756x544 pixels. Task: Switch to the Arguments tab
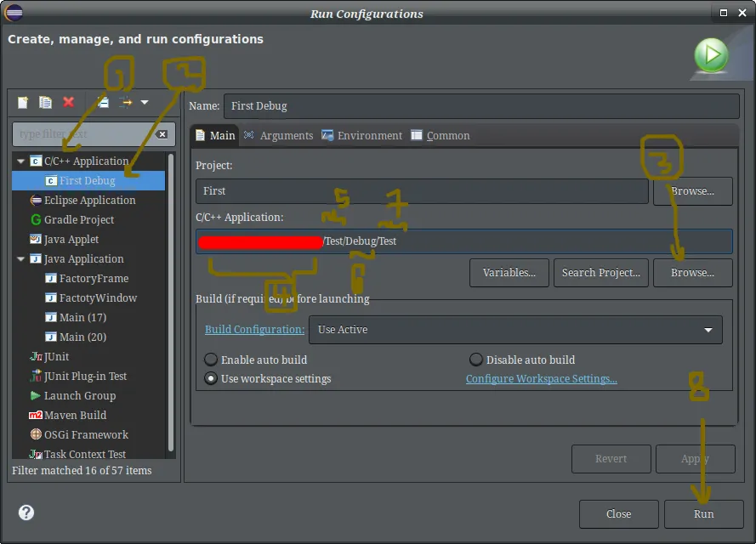tap(279, 136)
